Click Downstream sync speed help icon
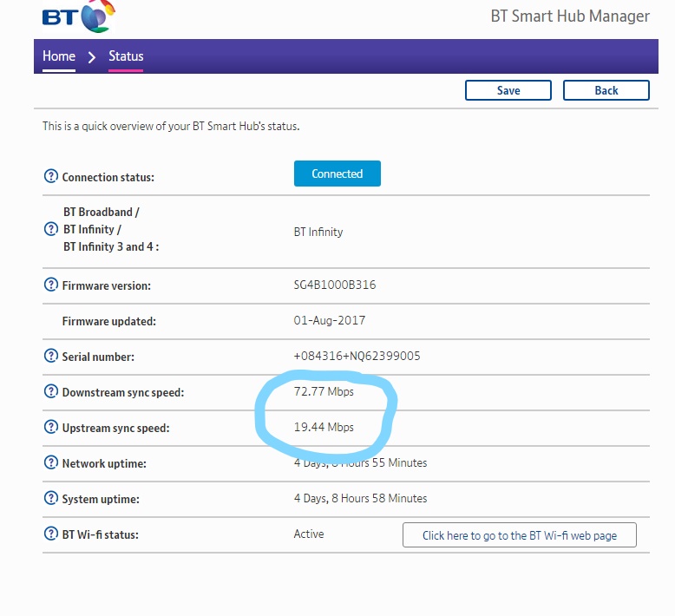The width and height of the screenshot is (675, 616). click(x=51, y=391)
